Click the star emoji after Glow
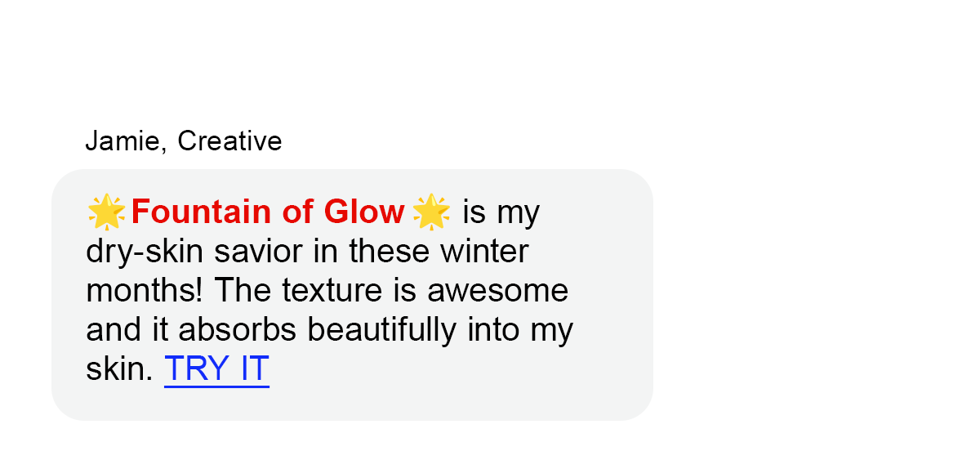Viewport: 980px width, 451px height. click(x=431, y=212)
